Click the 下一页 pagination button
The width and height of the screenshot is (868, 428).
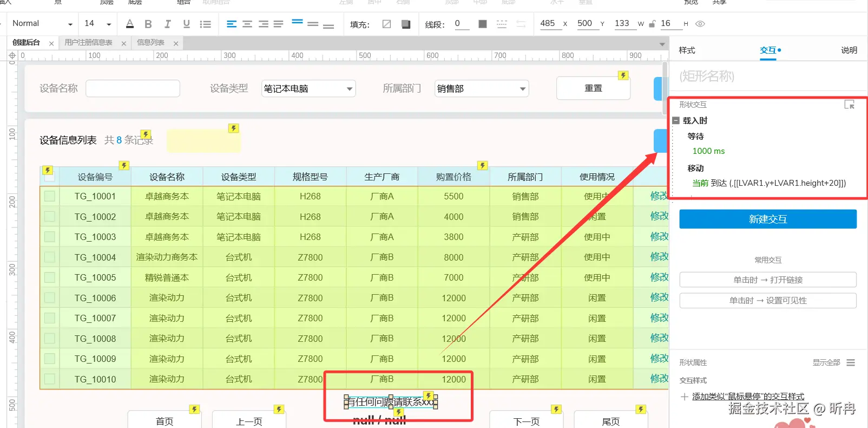click(x=526, y=421)
